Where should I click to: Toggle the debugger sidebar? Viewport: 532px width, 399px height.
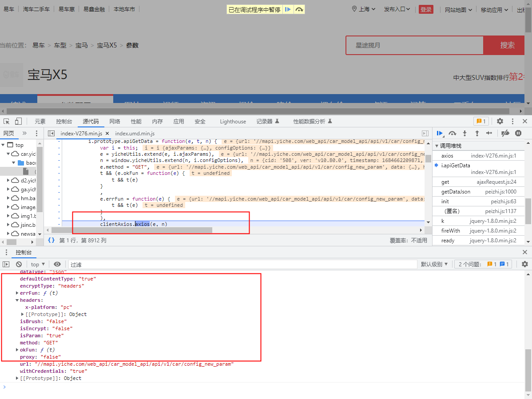point(425,133)
